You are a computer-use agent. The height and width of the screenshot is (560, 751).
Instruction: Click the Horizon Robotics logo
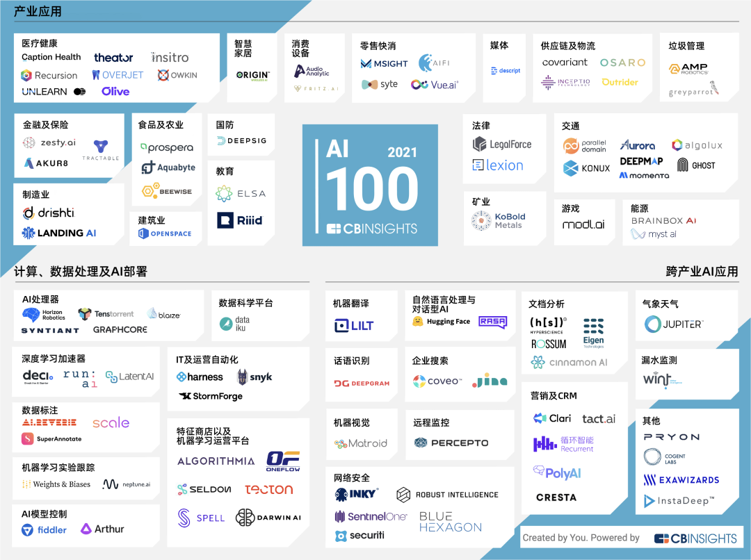(44, 315)
